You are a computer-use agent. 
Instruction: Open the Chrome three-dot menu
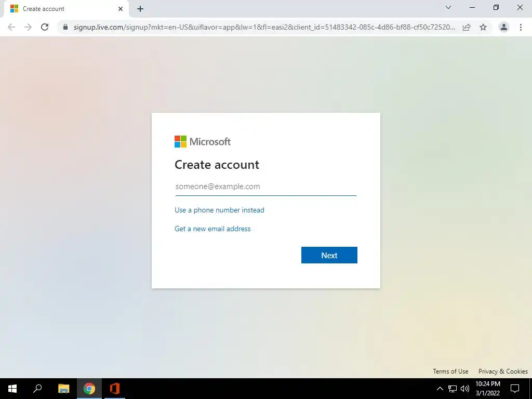(x=521, y=27)
